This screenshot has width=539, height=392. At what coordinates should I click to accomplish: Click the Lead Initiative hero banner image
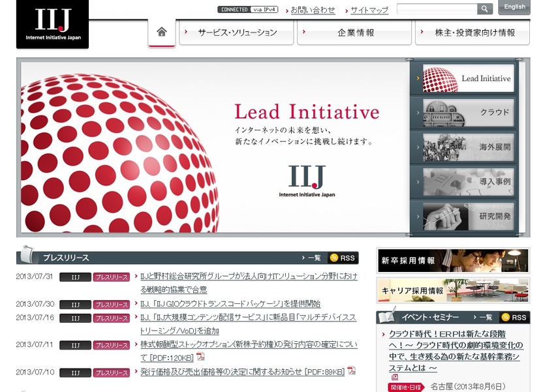tap(215, 147)
